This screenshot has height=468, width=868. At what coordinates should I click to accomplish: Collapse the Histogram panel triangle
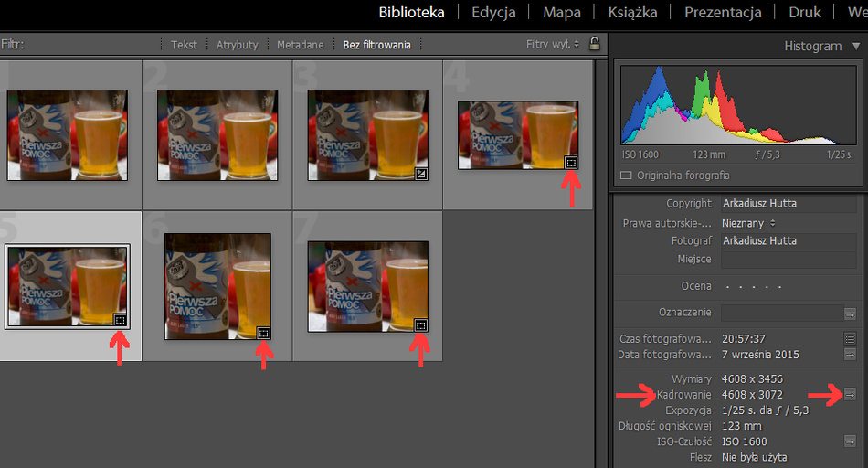click(856, 46)
